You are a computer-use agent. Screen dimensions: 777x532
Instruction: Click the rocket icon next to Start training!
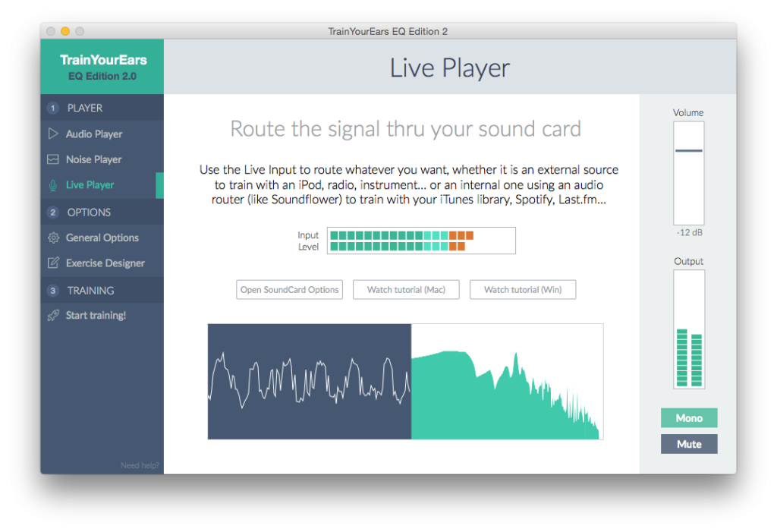52,315
